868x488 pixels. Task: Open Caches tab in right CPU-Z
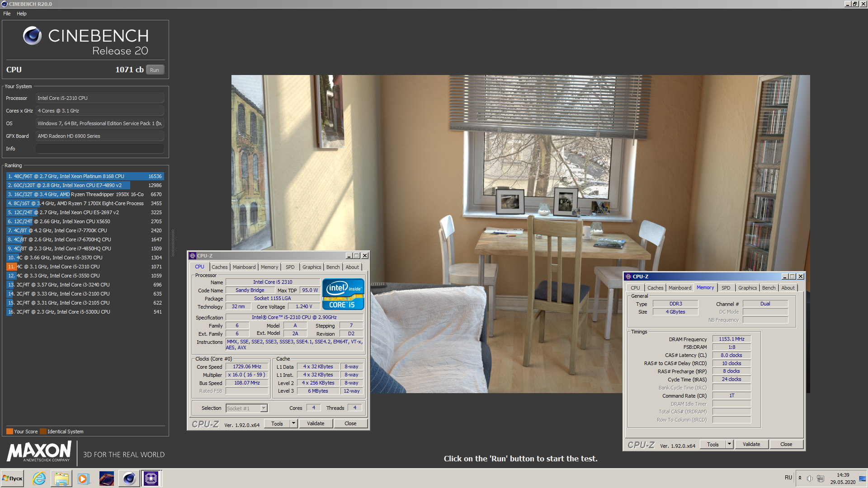click(656, 288)
